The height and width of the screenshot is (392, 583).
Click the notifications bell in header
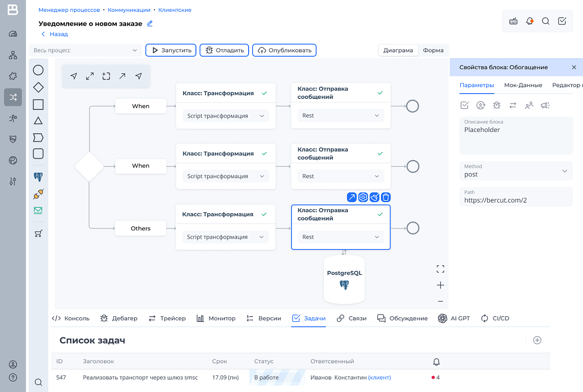point(529,21)
